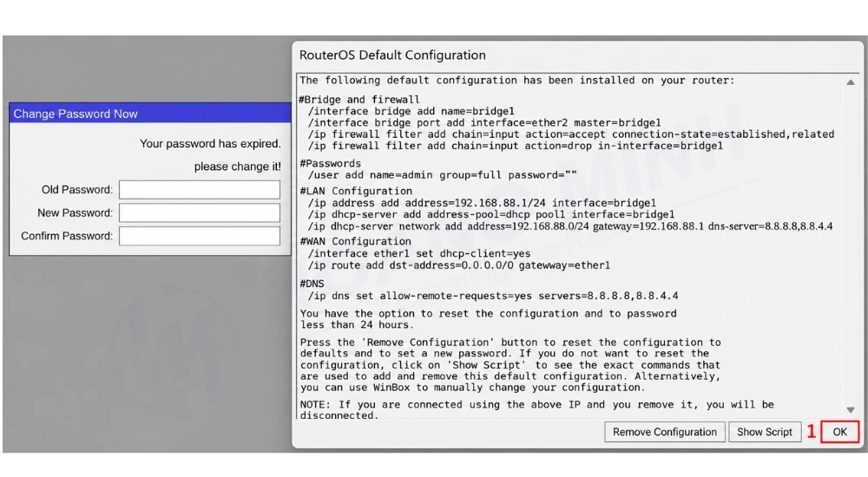This screenshot has height=477, width=868.
Task: Click the '/interface ether1 set dhcp-client=yes' line
Action: coord(419,253)
